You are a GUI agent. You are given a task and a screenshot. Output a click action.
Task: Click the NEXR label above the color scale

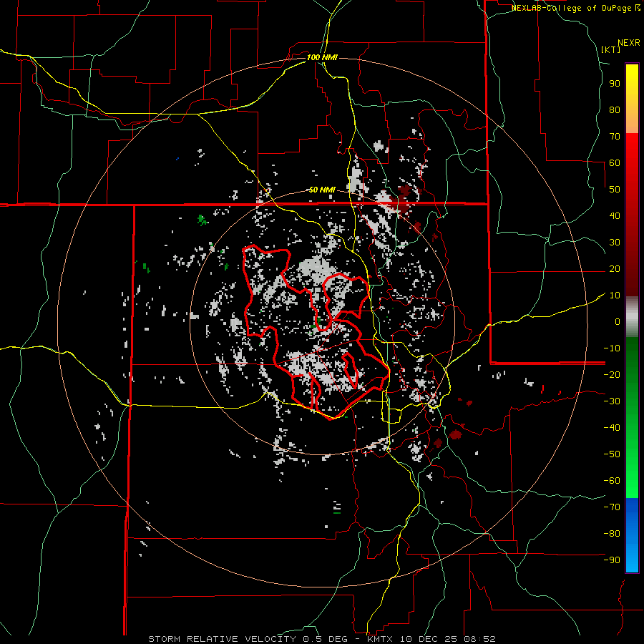pyautogui.click(x=628, y=42)
